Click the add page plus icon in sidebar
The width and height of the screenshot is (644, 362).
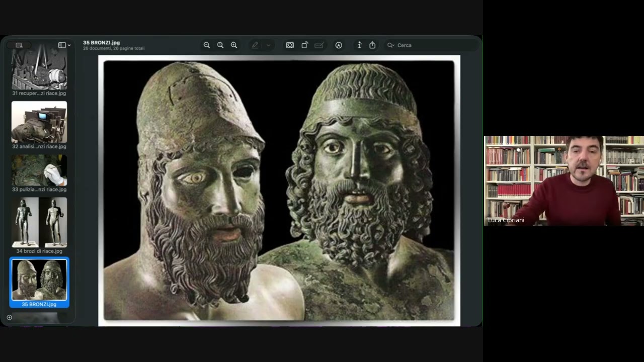coord(9,317)
